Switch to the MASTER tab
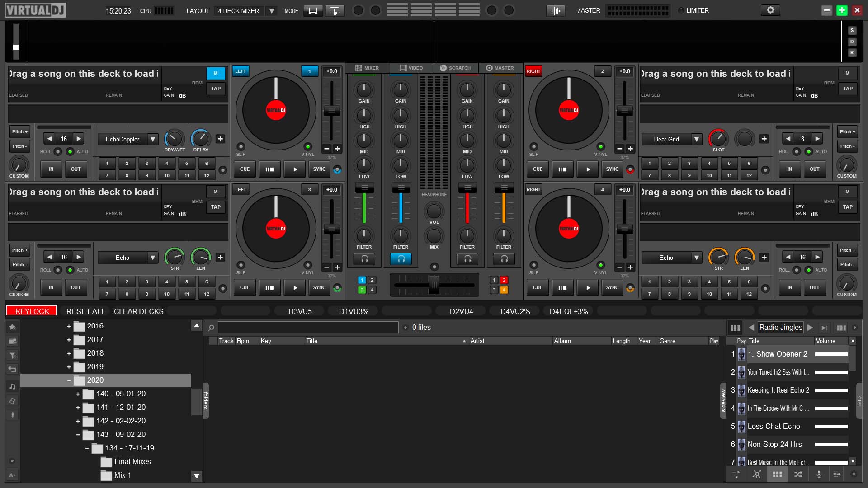Screen dimensions: 868x488 [500, 68]
